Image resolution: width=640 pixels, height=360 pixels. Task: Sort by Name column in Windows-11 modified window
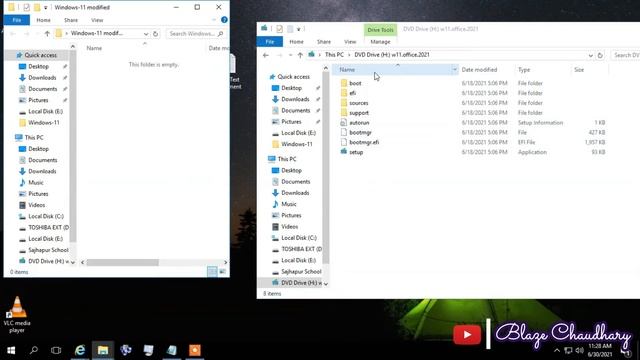tap(94, 48)
